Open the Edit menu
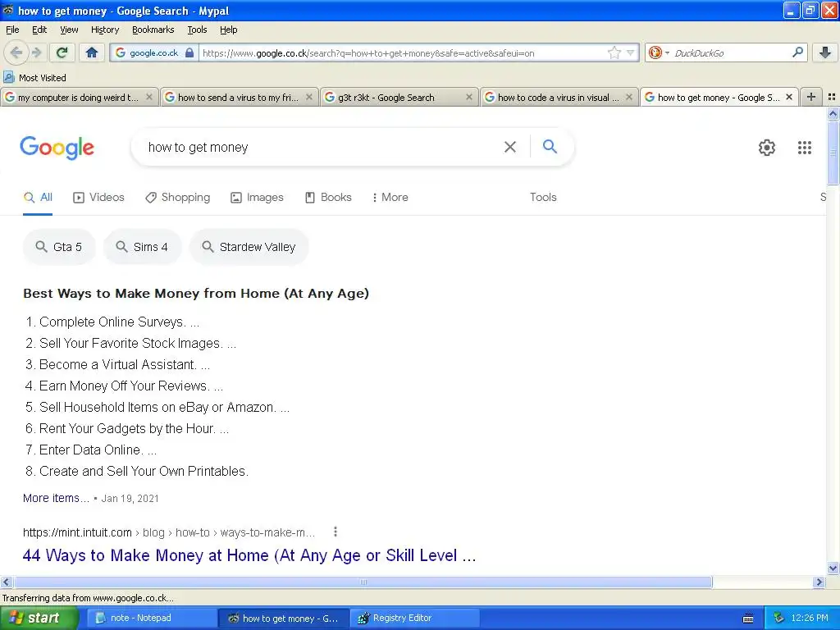This screenshot has height=630, width=840. point(39,30)
